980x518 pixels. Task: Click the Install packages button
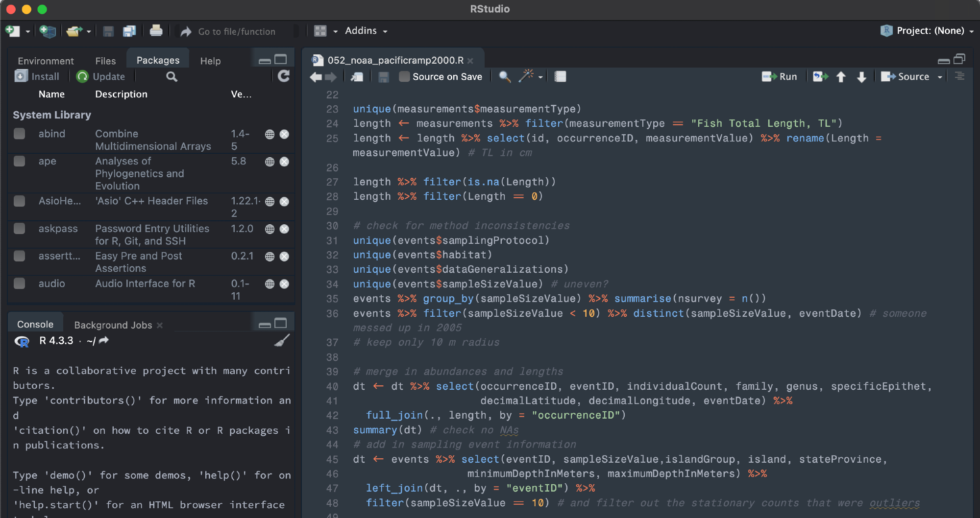(37, 76)
